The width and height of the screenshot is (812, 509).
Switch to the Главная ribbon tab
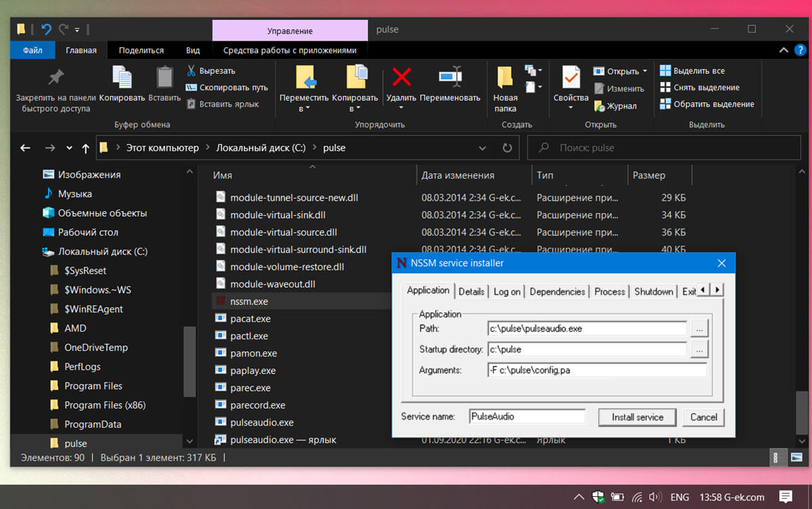click(81, 50)
